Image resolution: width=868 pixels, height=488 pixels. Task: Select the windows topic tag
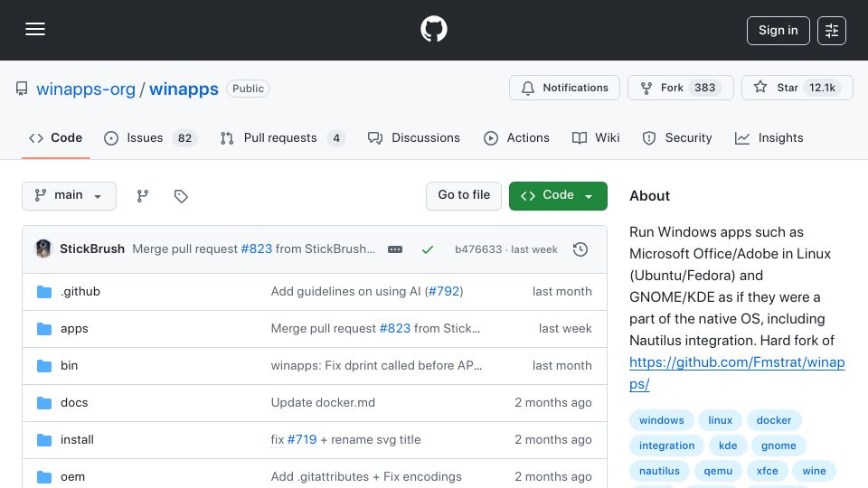662,420
